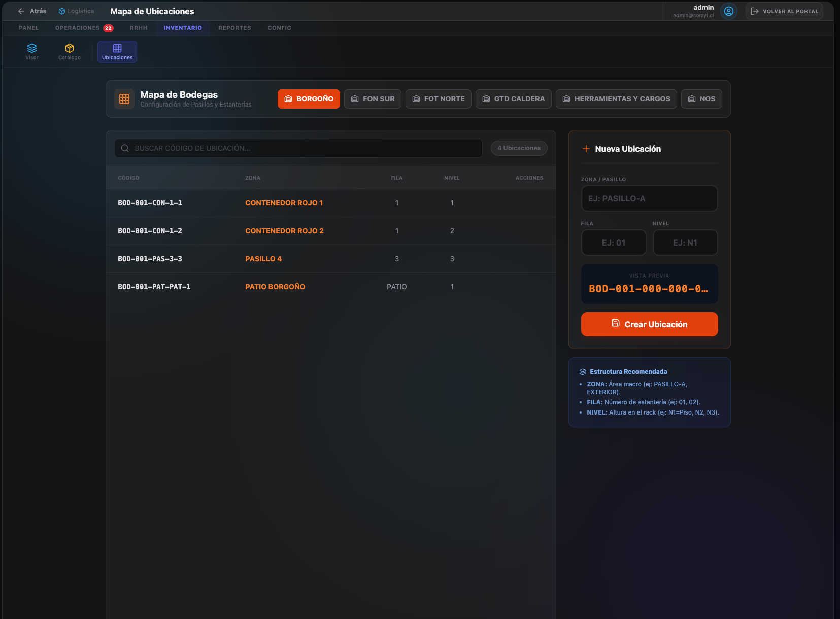Click the admin@somyl.cl email text

[693, 16]
